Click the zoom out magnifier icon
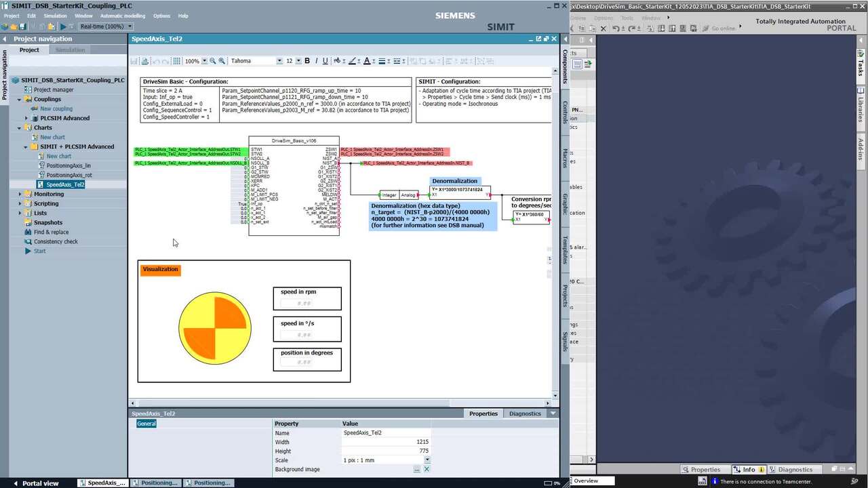 click(212, 61)
